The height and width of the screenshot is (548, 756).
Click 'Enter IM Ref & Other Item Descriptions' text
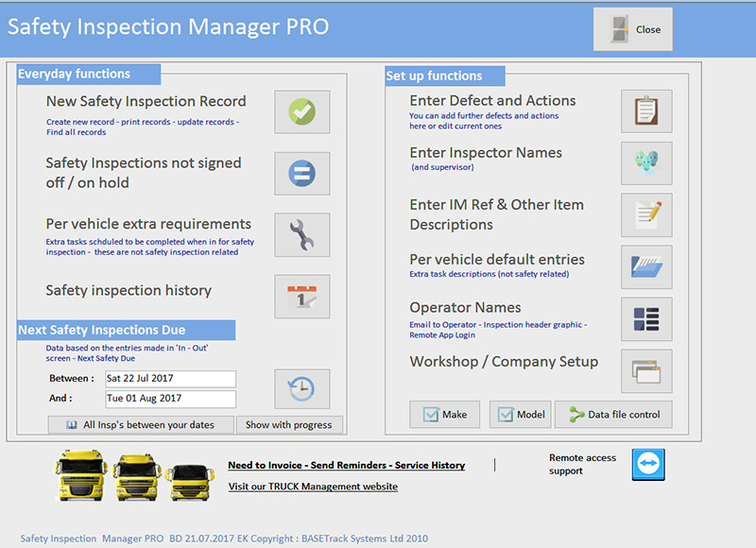point(497,214)
